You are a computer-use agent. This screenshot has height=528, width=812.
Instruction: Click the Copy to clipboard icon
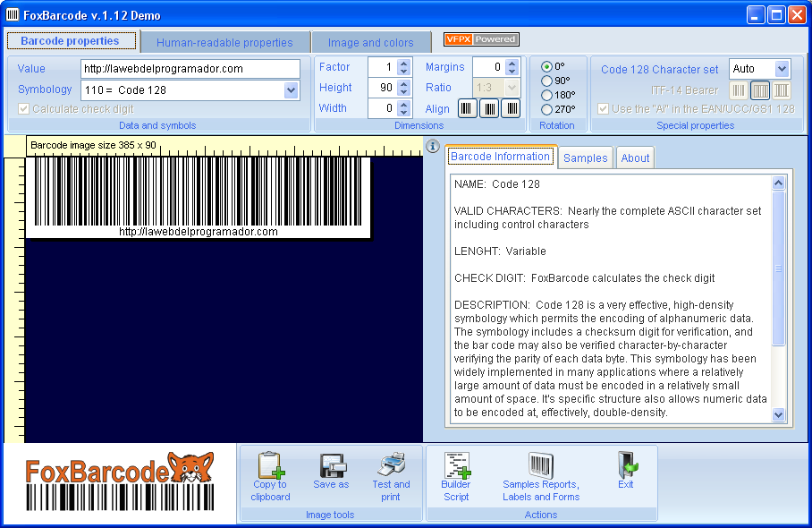(x=271, y=464)
